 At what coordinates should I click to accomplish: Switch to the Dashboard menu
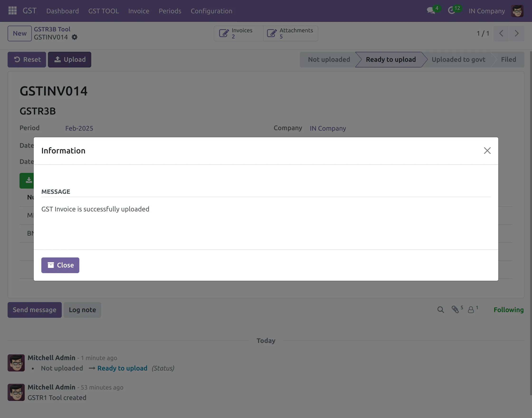coord(62,11)
